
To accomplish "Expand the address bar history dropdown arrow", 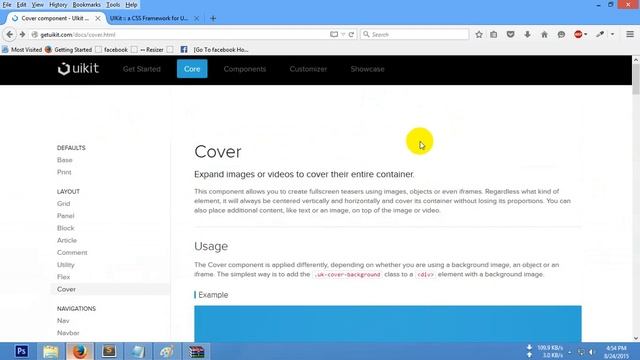I will (x=343, y=35).
